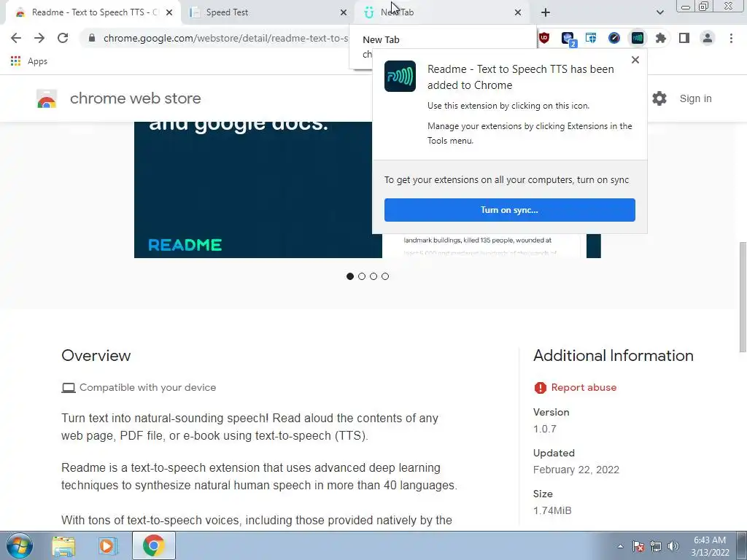Image resolution: width=747 pixels, height=560 pixels.
Task: Go forward using browser forward arrow
Action: (39, 38)
